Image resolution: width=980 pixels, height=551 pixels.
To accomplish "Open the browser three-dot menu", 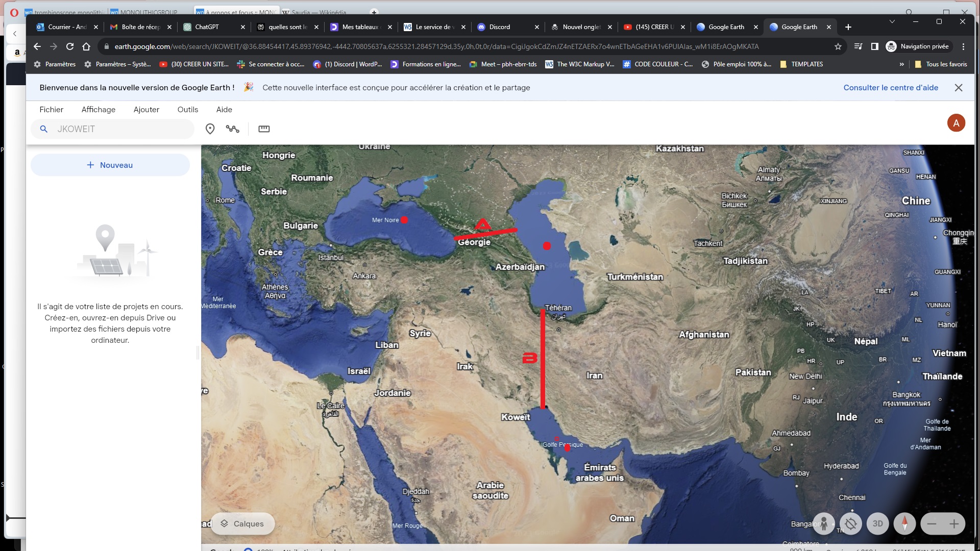I will click(963, 46).
